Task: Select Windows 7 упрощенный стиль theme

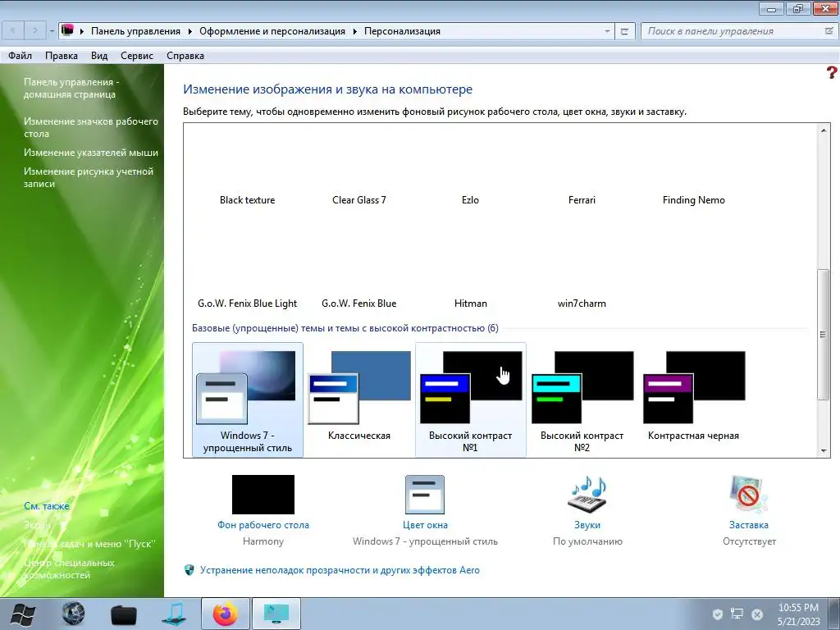Action: tap(248, 399)
